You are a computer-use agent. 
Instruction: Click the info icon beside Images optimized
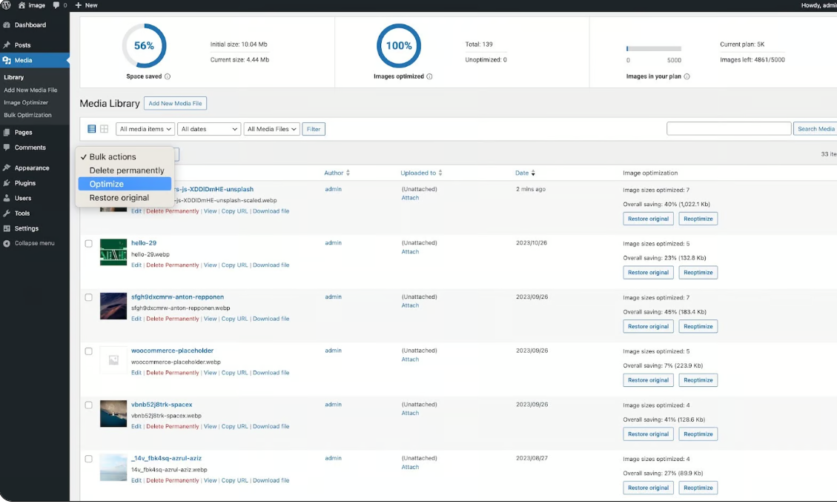tap(430, 76)
